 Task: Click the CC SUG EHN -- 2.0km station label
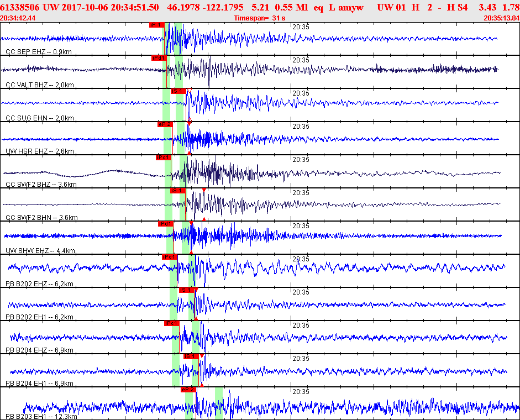coord(40,118)
